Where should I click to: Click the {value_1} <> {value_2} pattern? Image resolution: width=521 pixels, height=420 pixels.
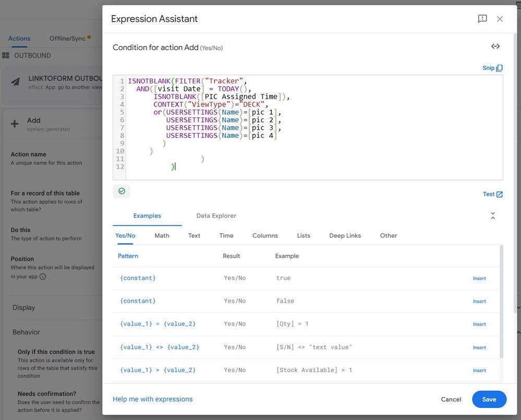(160, 347)
